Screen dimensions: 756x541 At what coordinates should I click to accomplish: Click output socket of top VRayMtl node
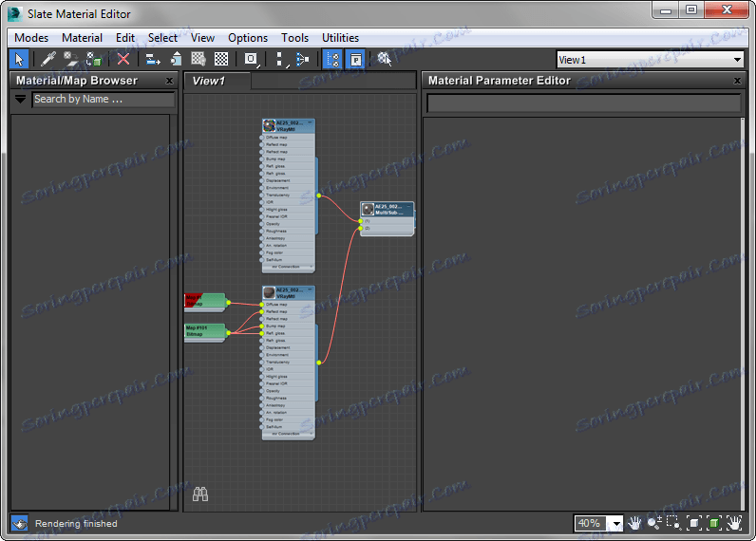point(319,196)
